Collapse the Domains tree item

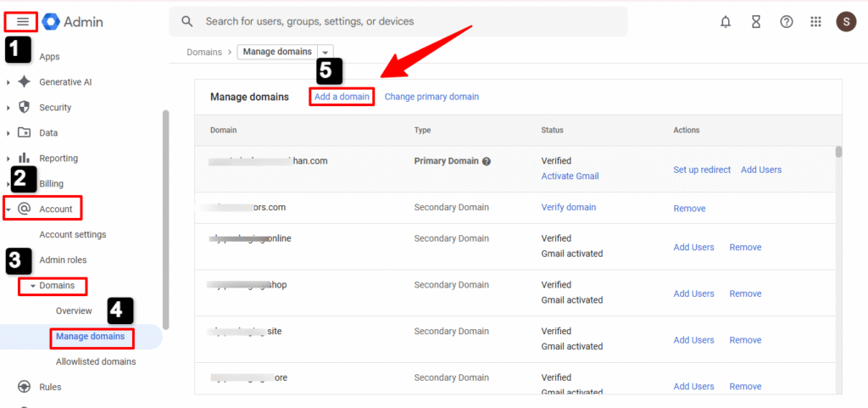[33, 286]
